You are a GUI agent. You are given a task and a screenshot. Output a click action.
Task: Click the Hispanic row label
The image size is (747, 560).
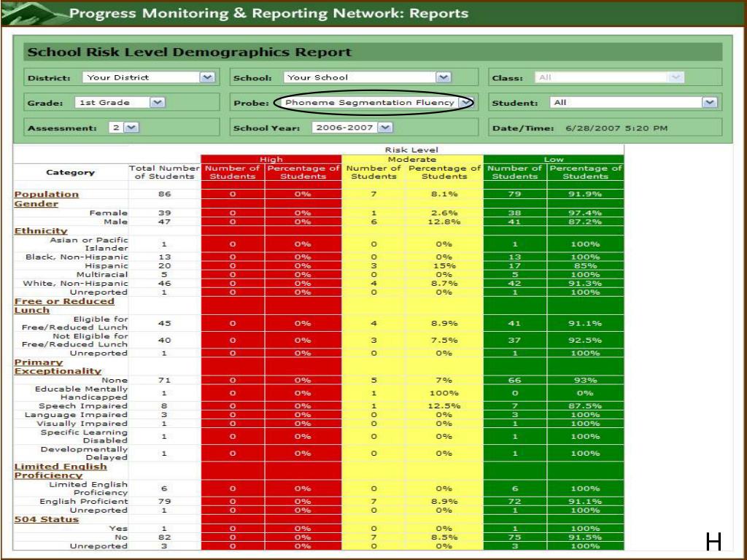click(107, 265)
